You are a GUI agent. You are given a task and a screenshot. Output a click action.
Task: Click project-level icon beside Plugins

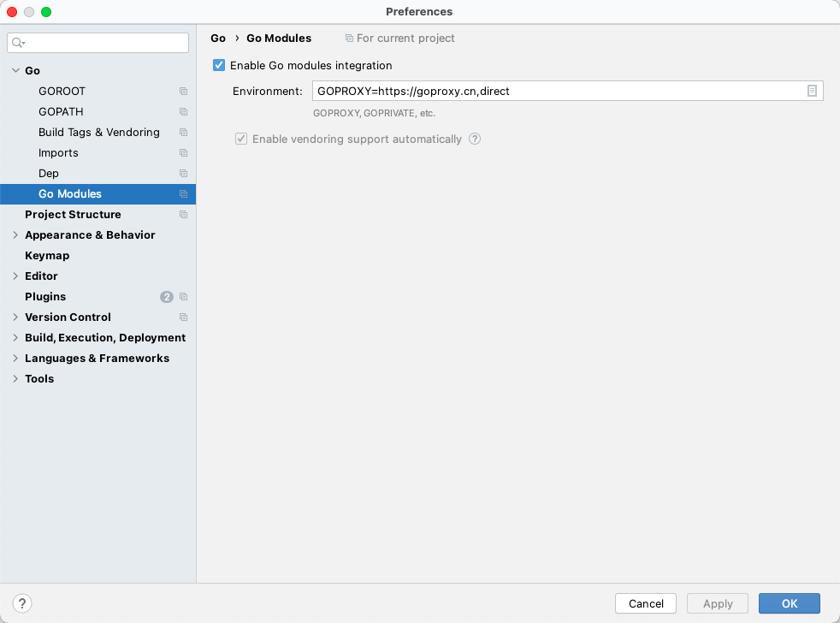[183, 296]
